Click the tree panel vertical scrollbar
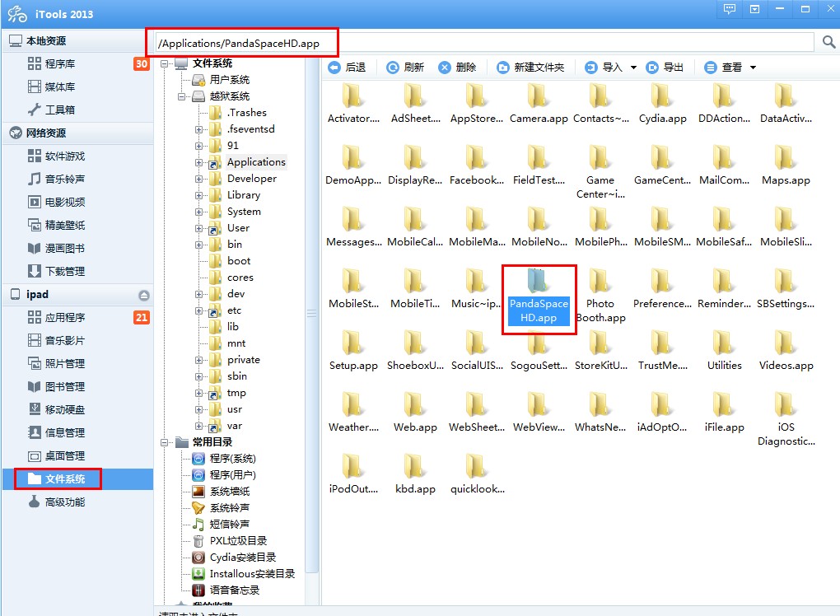 click(x=311, y=315)
